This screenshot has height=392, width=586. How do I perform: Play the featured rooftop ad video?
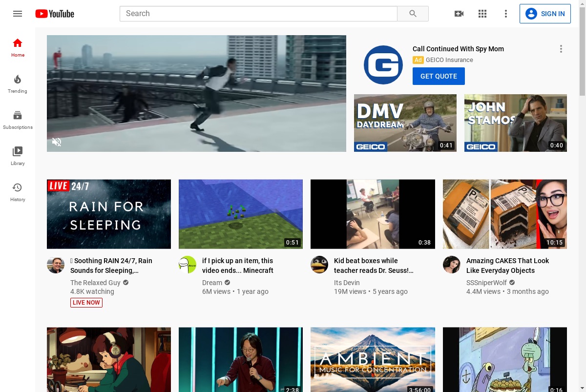point(196,93)
